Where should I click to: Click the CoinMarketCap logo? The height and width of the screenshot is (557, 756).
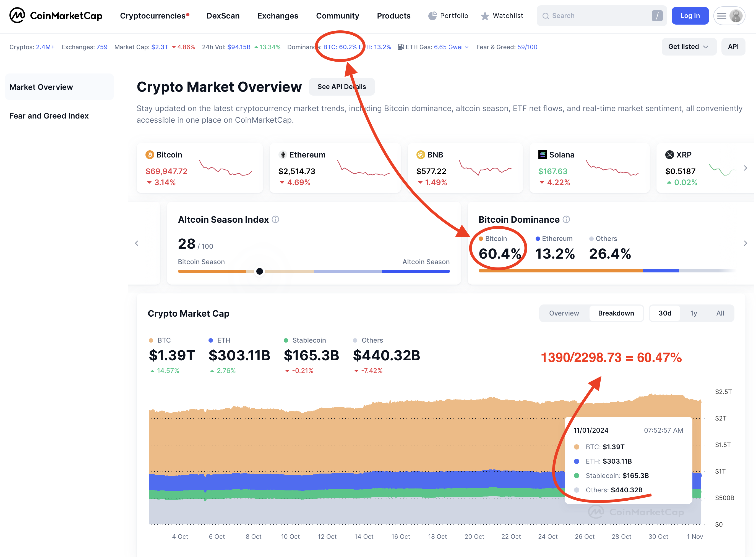tap(56, 15)
